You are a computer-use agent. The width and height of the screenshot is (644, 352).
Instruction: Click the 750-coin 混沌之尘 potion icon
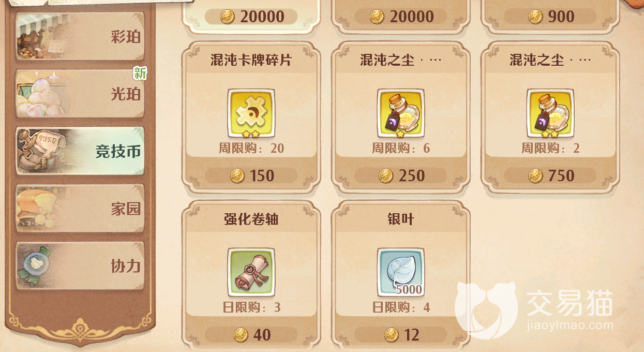550,113
